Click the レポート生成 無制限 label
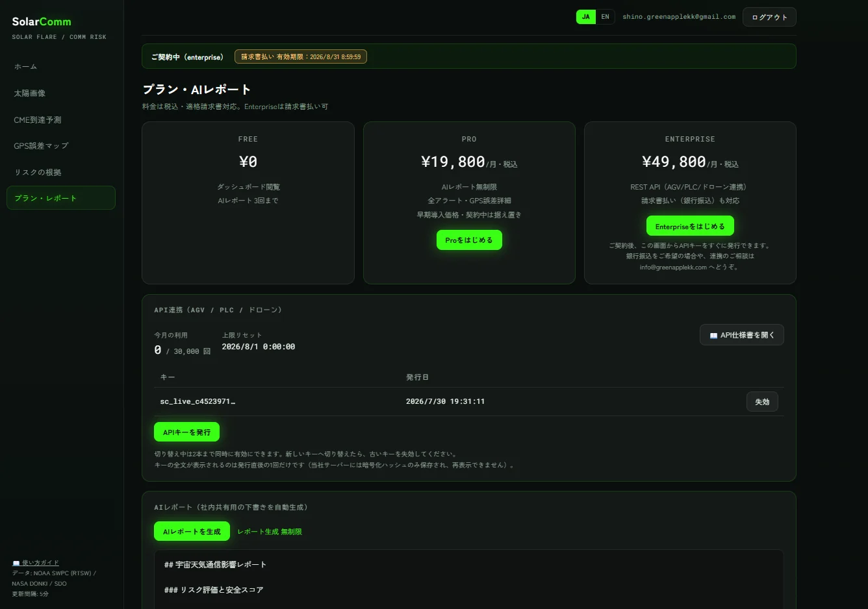The height and width of the screenshot is (609, 868). coord(270,532)
